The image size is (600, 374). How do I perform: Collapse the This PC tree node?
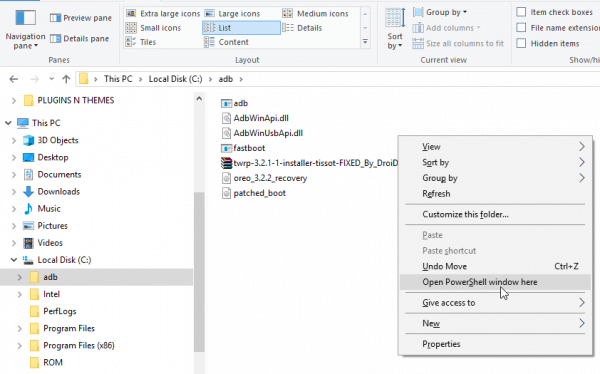8,123
